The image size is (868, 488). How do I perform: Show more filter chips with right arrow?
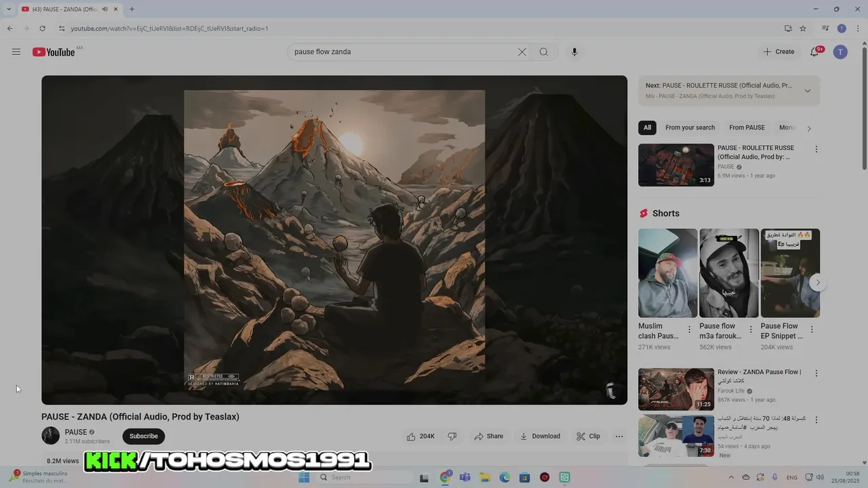808,128
